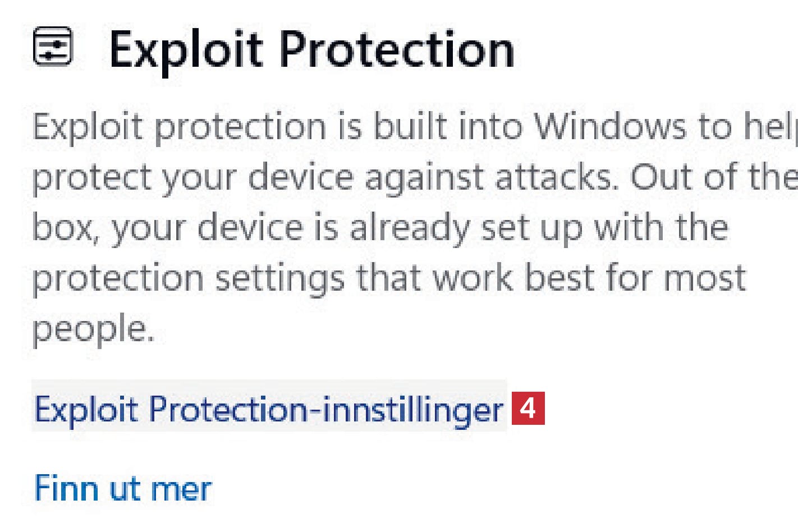Open the Exploit Protection-innstillinger link

click(x=269, y=409)
